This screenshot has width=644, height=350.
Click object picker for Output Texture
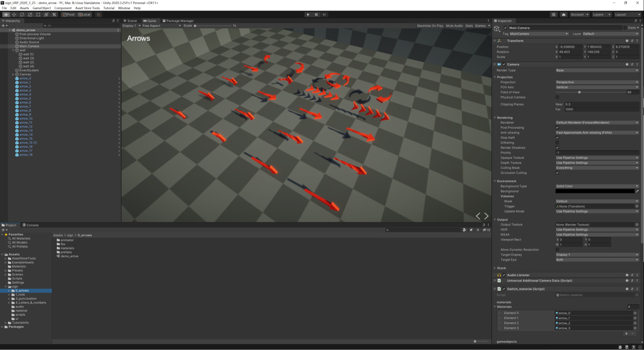(637, 225)
